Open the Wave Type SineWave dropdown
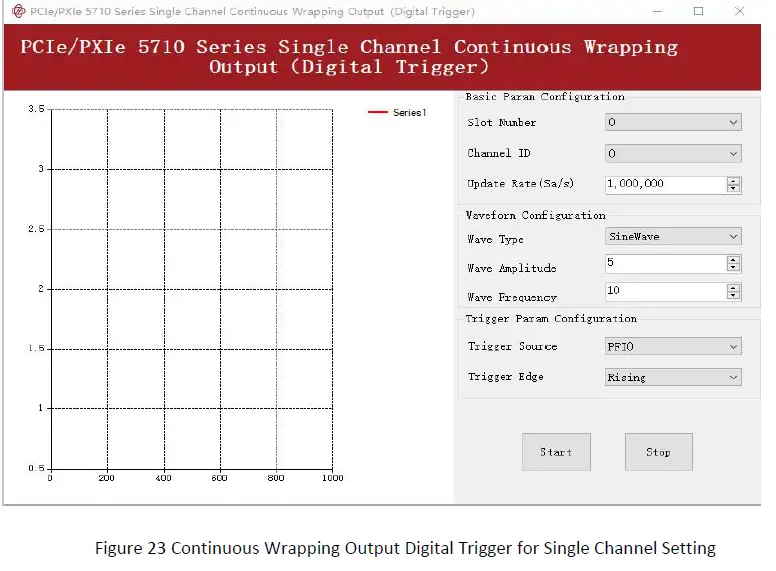Screen dimensions: 776x571 673,237
